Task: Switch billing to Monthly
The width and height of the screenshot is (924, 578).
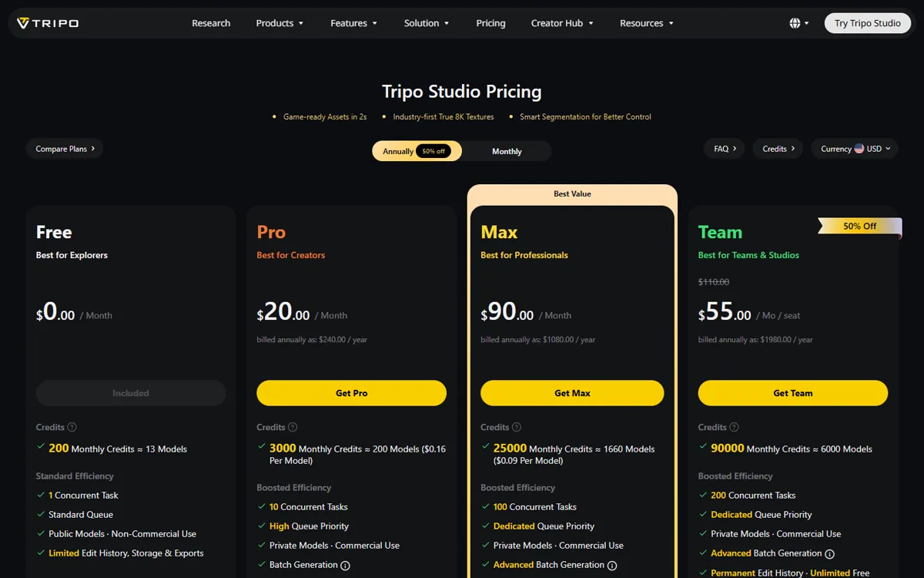Action: click(x=507, y=151)
